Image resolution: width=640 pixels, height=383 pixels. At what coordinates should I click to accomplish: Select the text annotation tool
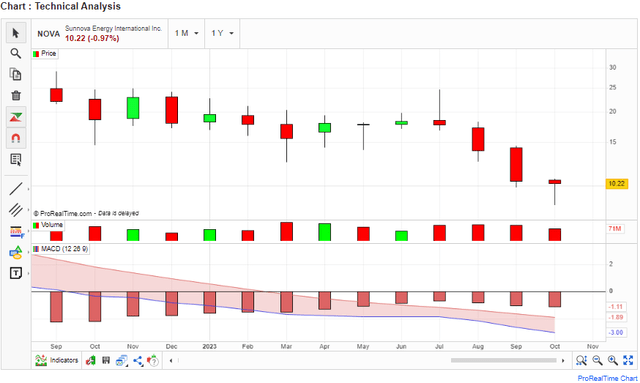[x=16, y=273]
